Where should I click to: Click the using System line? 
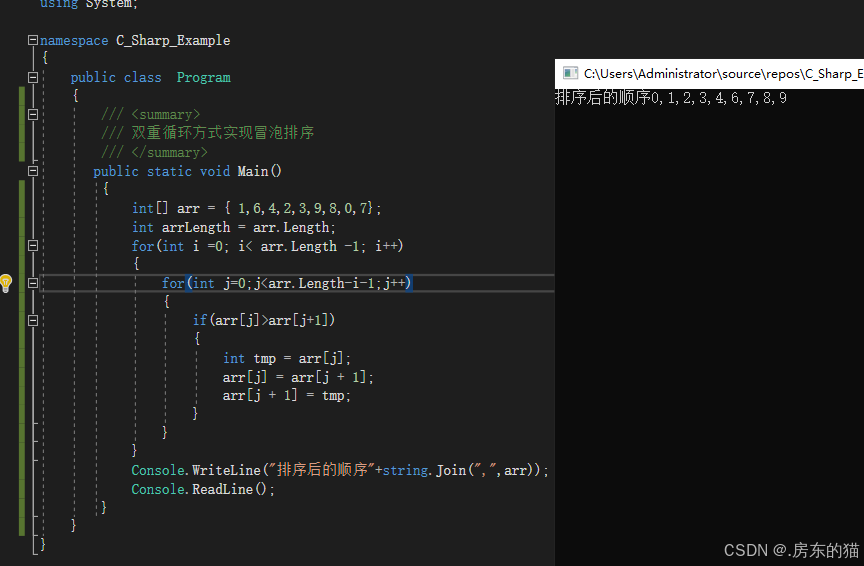point(89,4)
